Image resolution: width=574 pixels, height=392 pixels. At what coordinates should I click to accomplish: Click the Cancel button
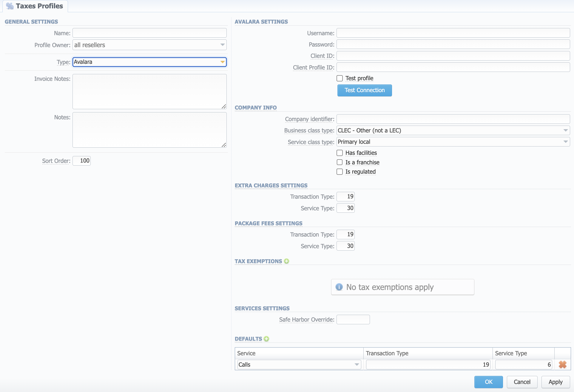[x=522, y=382]
